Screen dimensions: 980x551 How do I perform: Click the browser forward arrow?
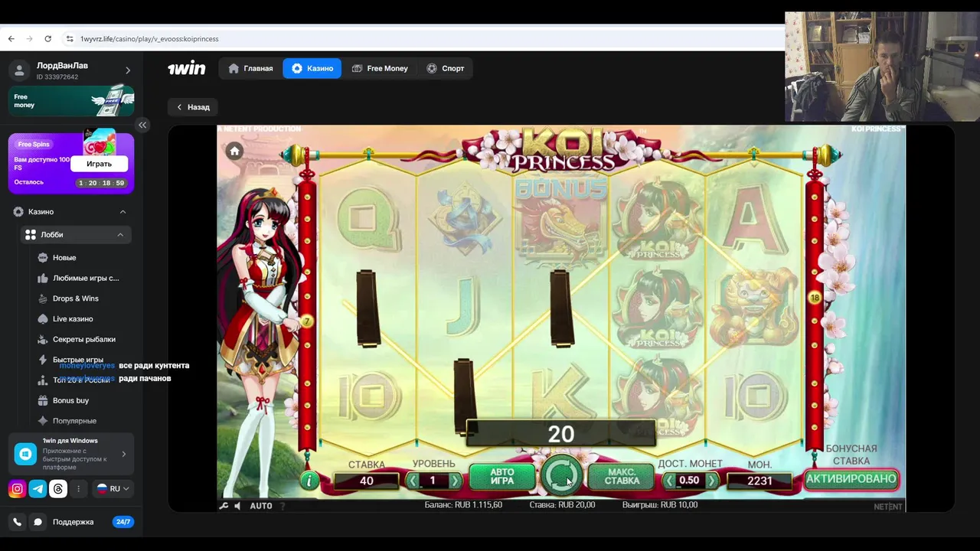[30, 38]
